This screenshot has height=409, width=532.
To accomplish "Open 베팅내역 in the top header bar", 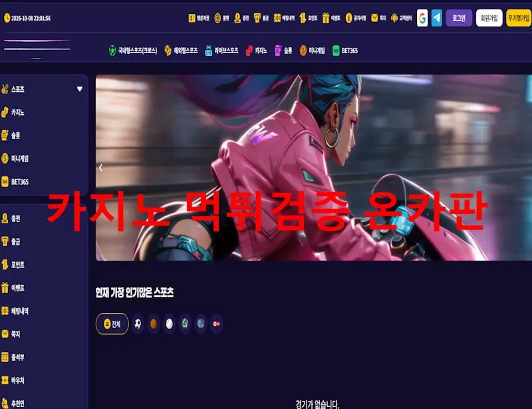I will click(x=284, y=18).
